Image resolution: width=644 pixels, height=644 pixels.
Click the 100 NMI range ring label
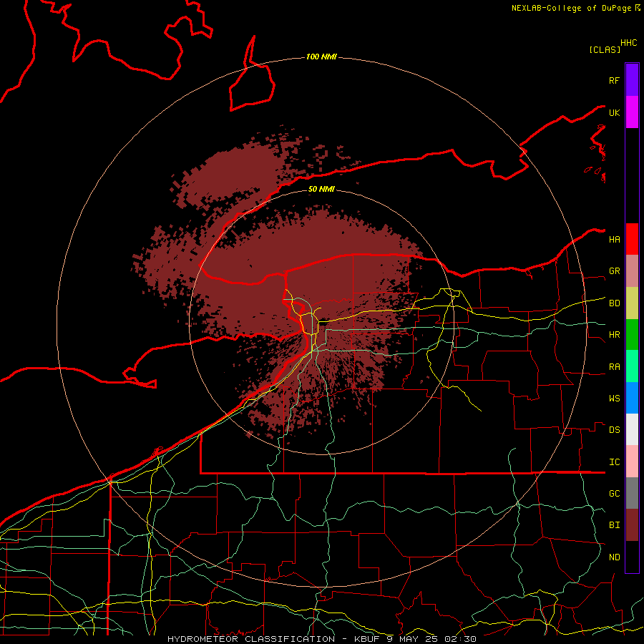(x=321, y=57)
